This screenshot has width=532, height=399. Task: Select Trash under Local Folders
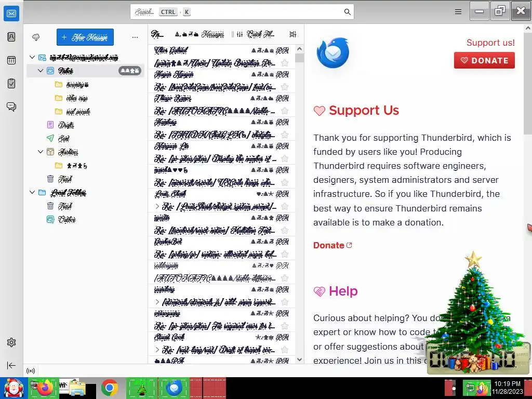point(85,206)
